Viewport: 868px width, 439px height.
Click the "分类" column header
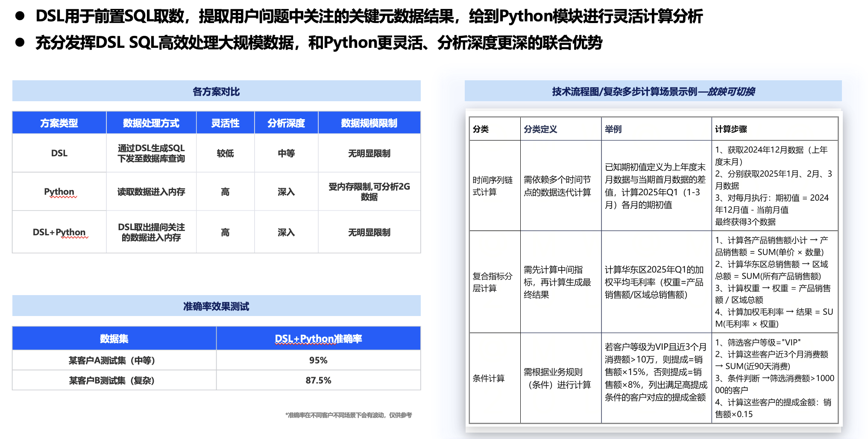tap(495, 129)
